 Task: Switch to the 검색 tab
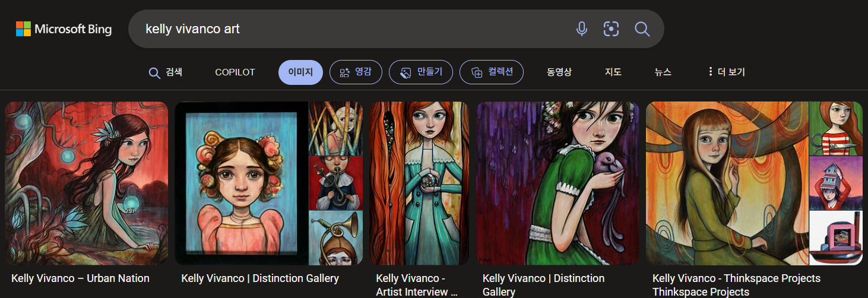click(x=165, y=72)
